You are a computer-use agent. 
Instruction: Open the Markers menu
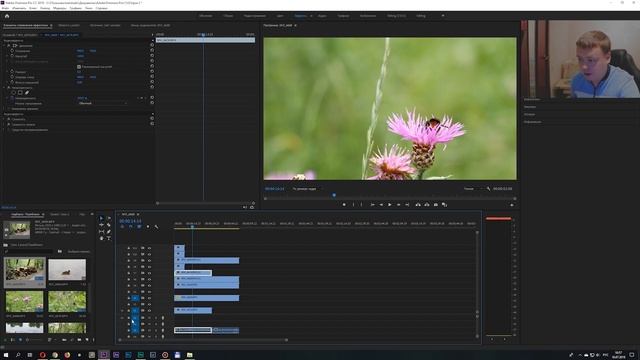click(x=60, y=8)
